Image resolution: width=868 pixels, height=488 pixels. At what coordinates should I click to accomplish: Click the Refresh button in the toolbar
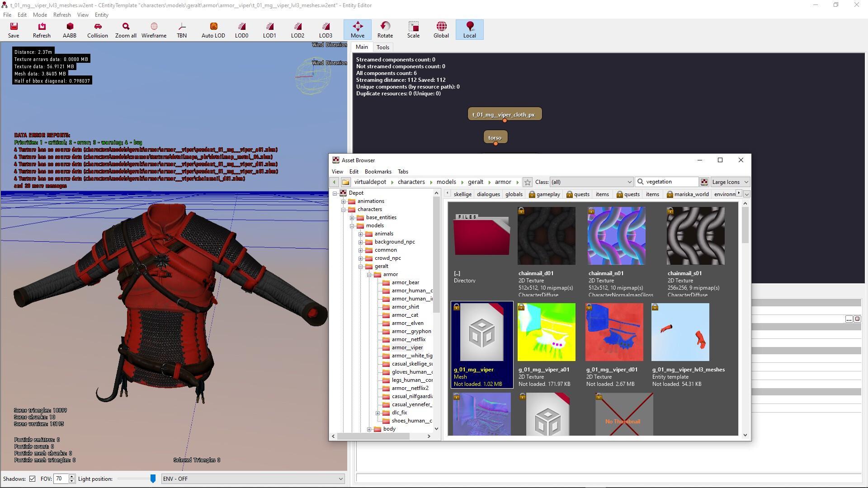point(42,29)
